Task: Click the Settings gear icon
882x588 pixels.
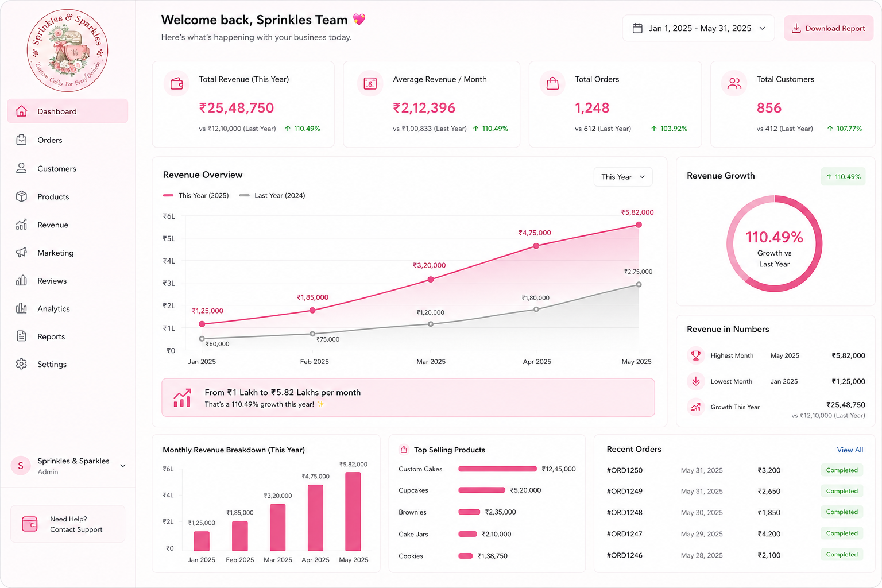Action: [21, 364]
